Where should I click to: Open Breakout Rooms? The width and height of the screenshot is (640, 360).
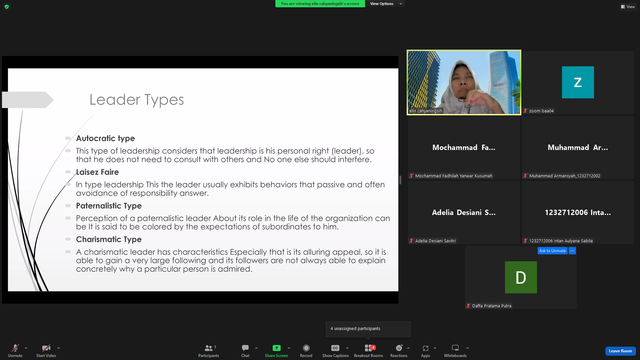point(369,350)
